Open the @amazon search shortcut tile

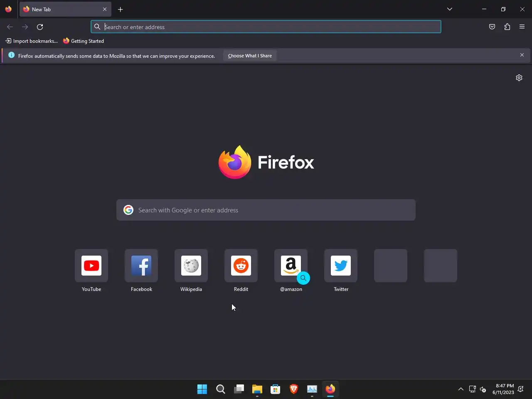pyautogui.click(x=291, y=266)
